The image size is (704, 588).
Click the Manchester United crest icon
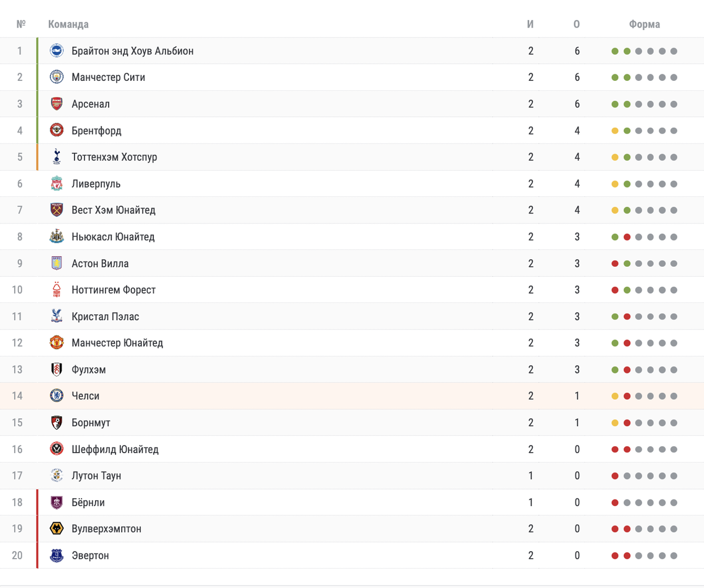coord(56,343)
